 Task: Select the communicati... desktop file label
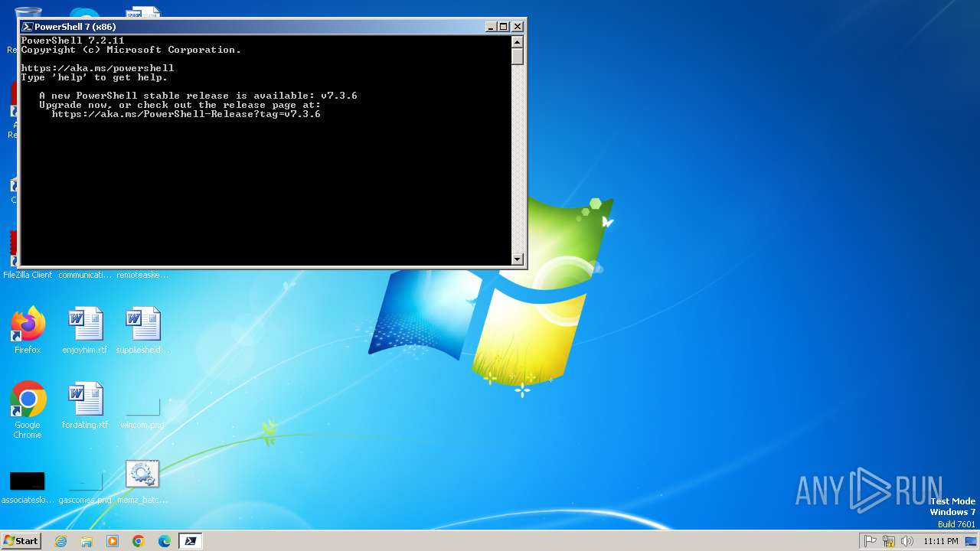(x=85, y=275)
